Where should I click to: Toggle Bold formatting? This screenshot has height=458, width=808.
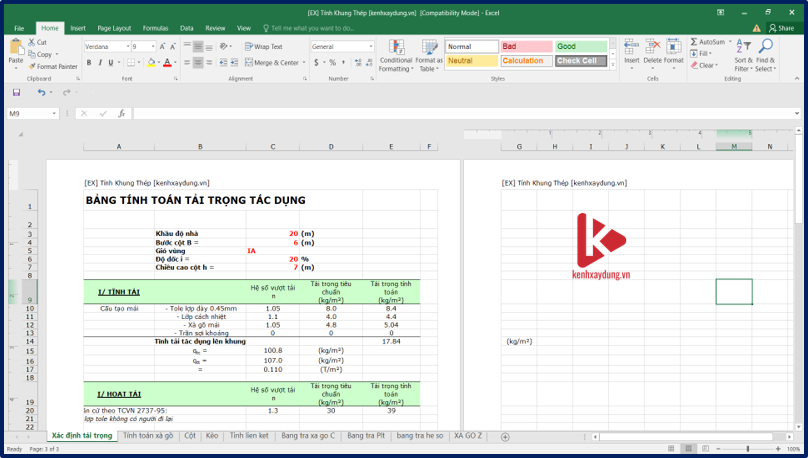(88, 62)
